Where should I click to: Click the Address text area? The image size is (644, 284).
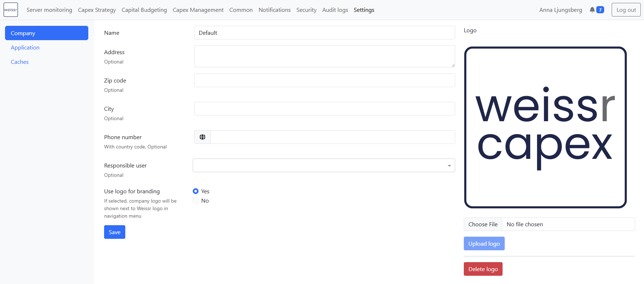pos(325,56)
